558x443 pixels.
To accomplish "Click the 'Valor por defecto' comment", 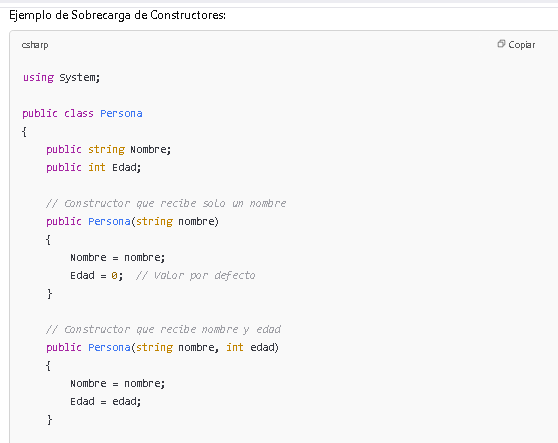I will [195, 275].
